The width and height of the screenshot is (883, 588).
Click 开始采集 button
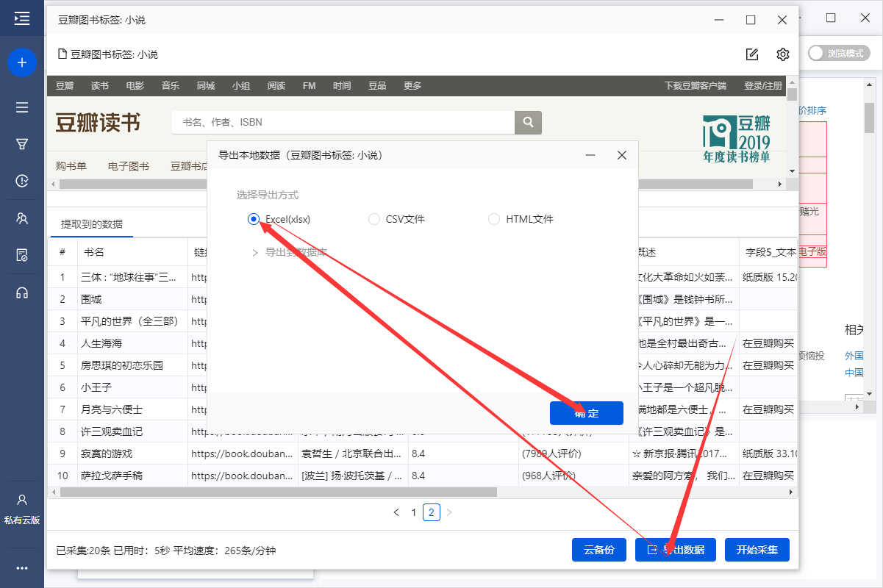pyautogui.click(x=757, y=550)
